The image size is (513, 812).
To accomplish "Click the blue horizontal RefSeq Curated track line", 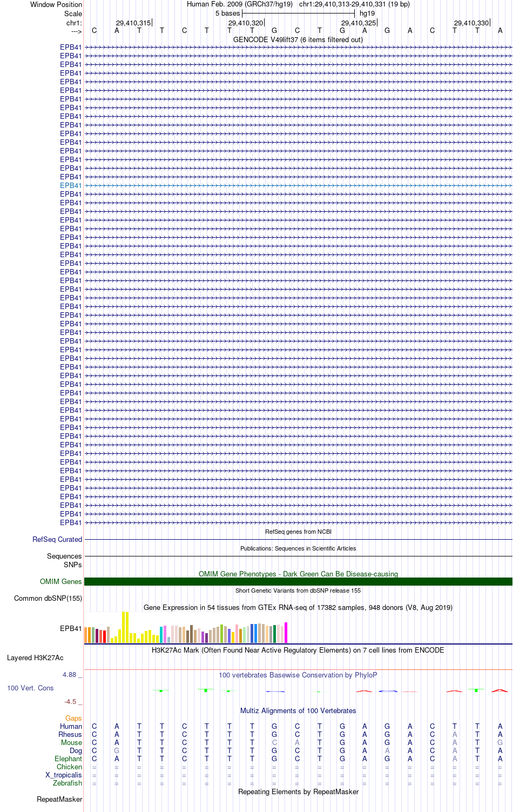I will tap(298, 539).
